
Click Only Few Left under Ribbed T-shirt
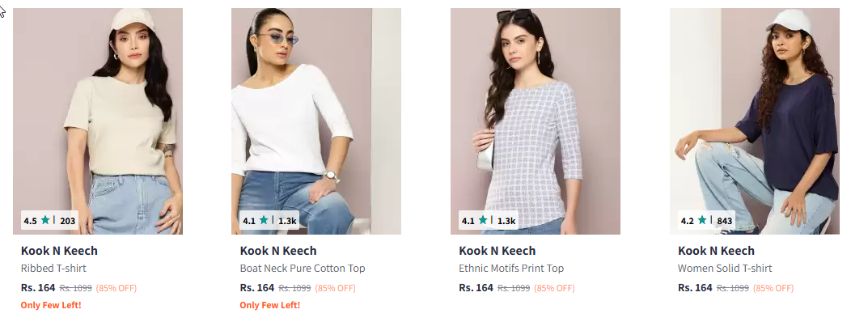[x=51, y=305]
